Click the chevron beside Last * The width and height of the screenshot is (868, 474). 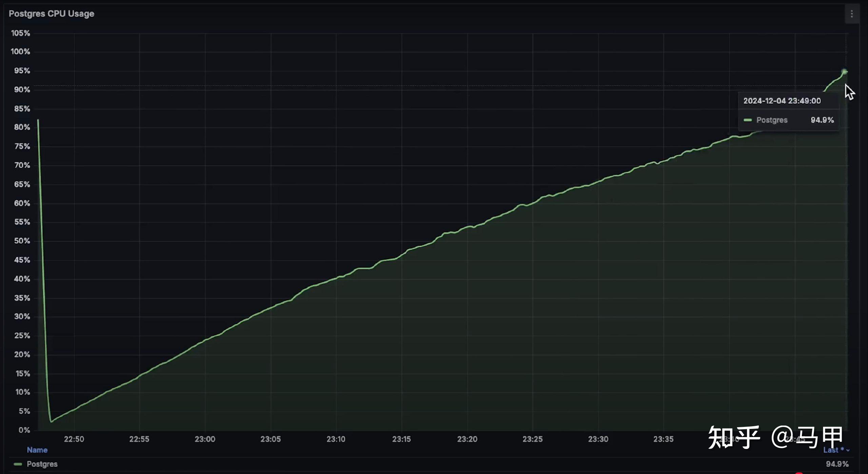(x=848, y=450)
